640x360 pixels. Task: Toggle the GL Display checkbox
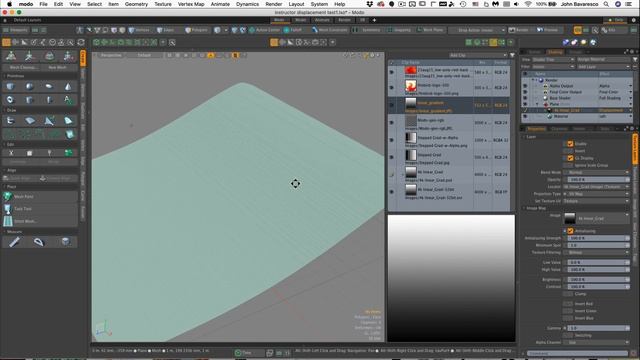coord(570,158)
